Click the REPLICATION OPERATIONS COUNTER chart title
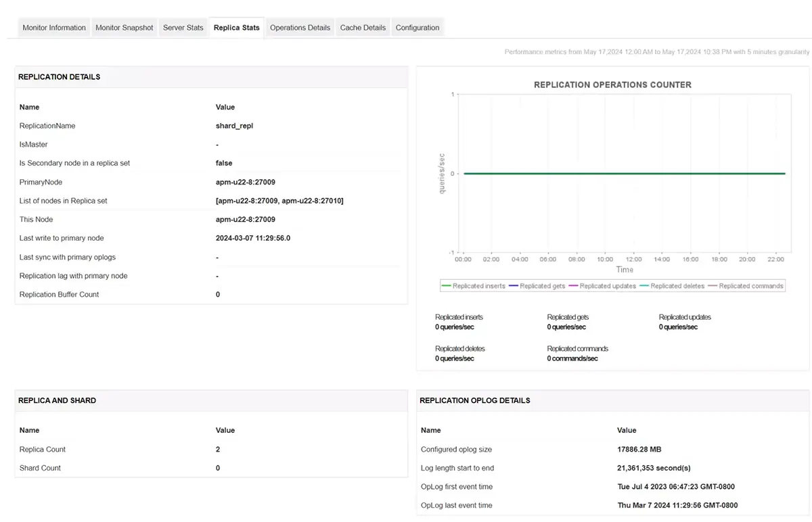Viewport: 812px width, 522px height. 612,85
